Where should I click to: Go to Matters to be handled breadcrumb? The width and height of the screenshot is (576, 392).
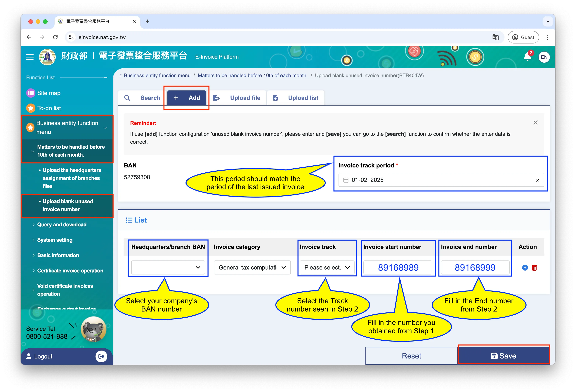[253, 76]
